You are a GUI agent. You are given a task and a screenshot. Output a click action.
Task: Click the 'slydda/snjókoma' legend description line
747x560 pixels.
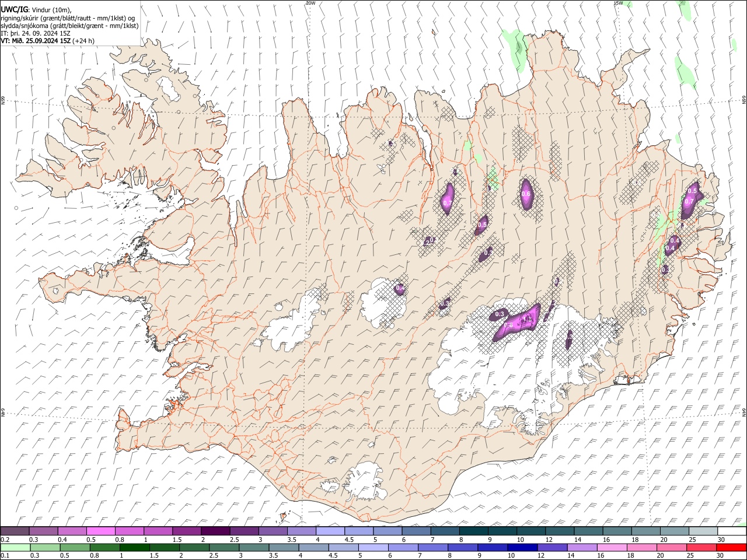pos(69,26)
